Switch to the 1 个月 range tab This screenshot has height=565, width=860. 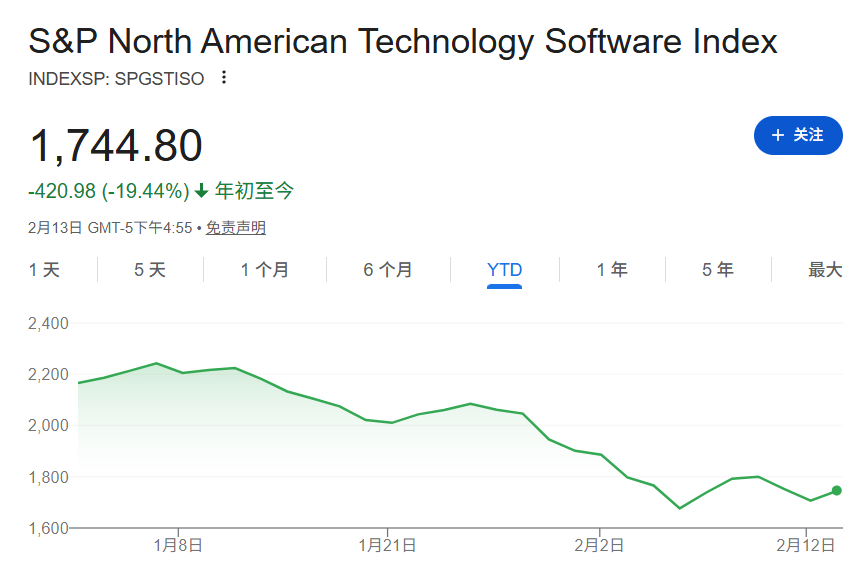click(x=265, y=270)
